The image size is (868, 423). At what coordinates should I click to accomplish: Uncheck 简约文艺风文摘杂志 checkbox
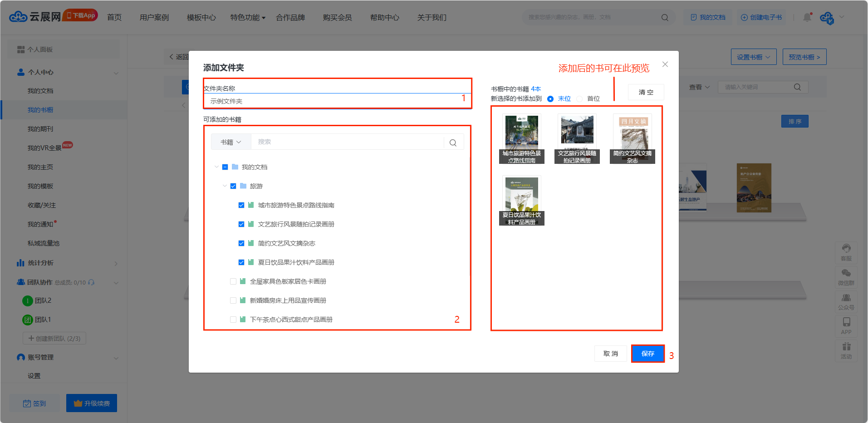241,243
